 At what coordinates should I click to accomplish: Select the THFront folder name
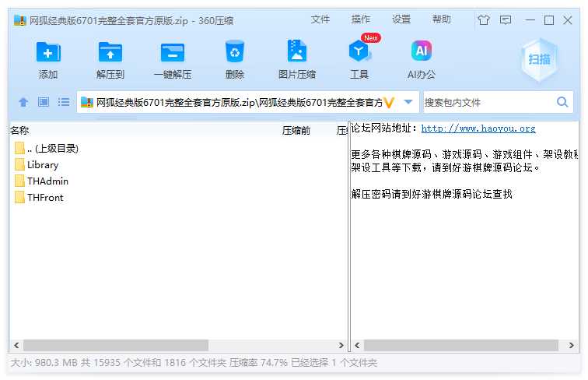[45, 198]
